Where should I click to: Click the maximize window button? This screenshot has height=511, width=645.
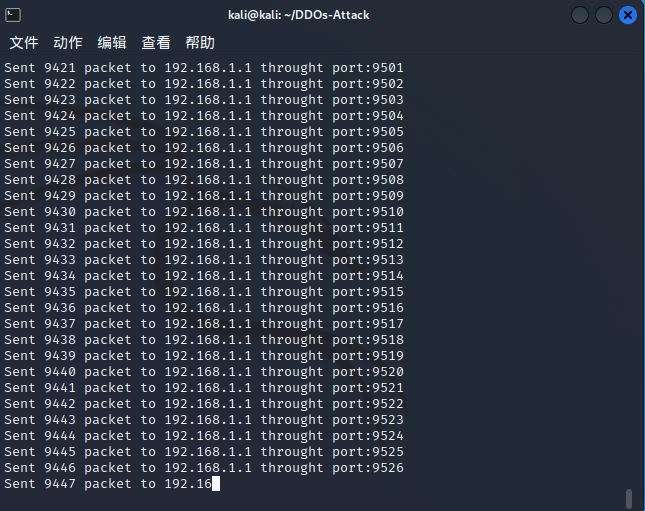pyautogui.click(x=603, y=16)
